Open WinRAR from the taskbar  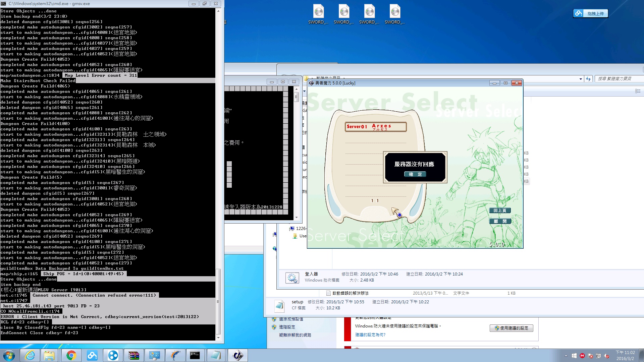(133, 355)
